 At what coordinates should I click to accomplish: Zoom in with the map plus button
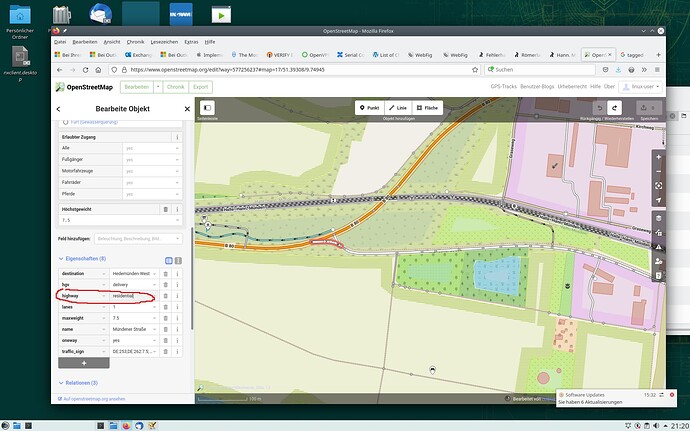(658, 157)
